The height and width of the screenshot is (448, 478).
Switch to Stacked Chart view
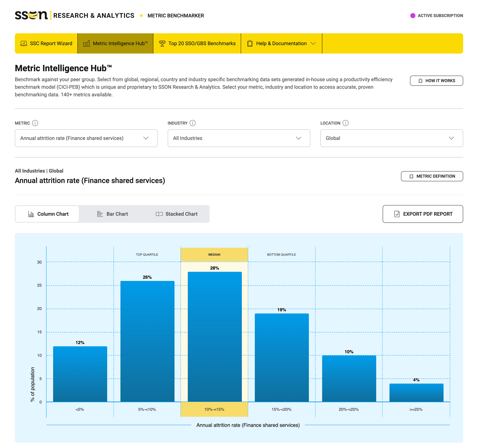pyautogui.click(x=177, y=214)
